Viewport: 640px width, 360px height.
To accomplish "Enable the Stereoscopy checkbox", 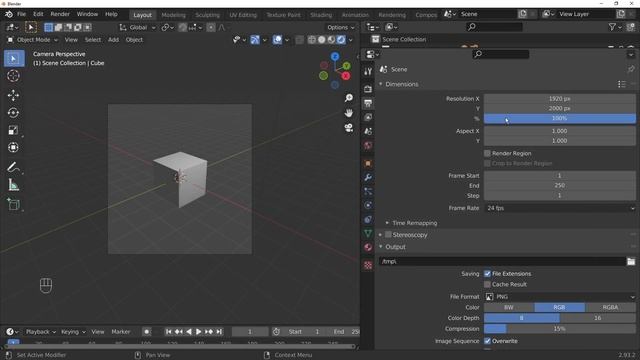I will click(x=388, y=235).
